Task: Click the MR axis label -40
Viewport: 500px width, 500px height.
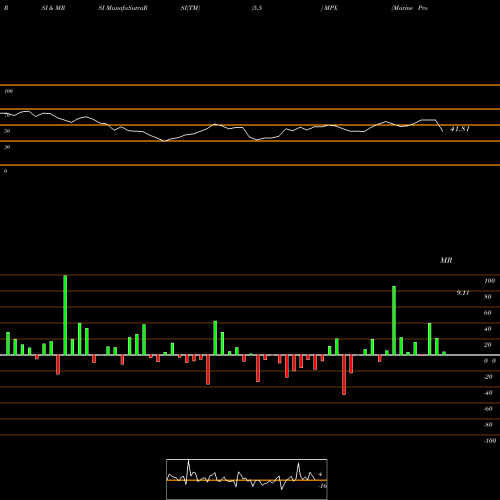Action: (488, 393)
